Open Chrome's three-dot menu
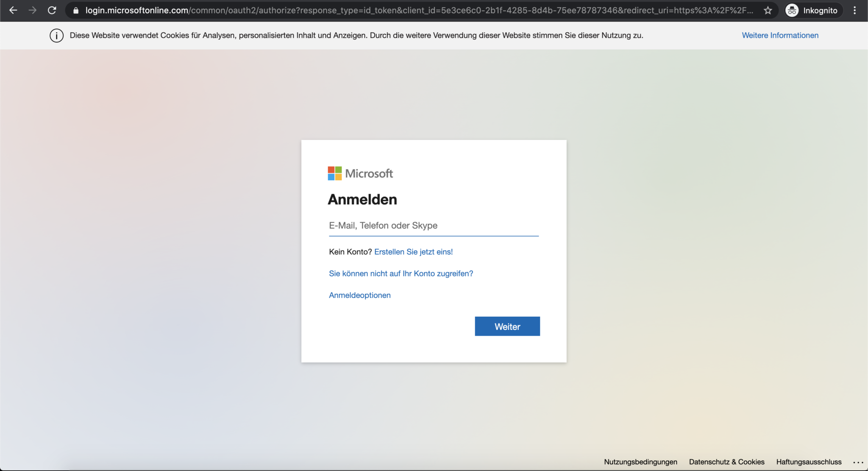 855,11
